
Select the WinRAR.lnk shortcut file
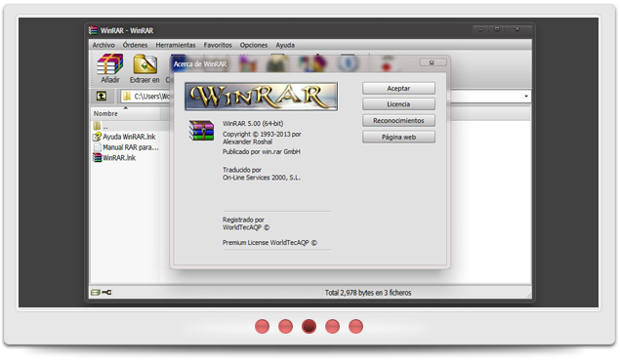(114, 158)
